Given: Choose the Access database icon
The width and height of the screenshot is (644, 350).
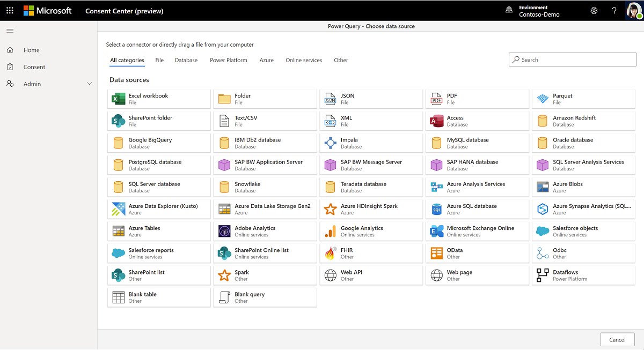Looking at the screenshot, I should (x=437, y=121).
